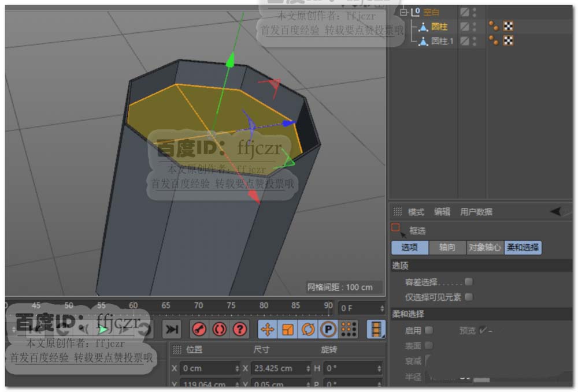Toggle position keyframing with the move arrows icon
The image size is (578, 392).
click(267, 329)
